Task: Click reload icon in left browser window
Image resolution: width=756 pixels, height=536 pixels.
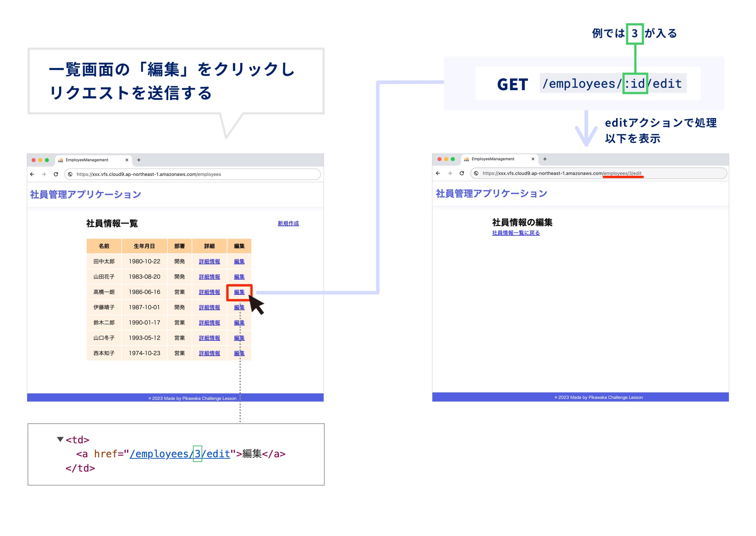Action: click(x=56, y=174)
